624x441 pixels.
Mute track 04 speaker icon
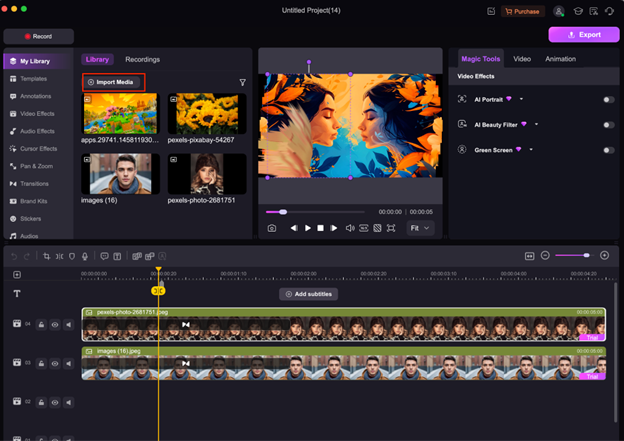click(x=68, y=325)
